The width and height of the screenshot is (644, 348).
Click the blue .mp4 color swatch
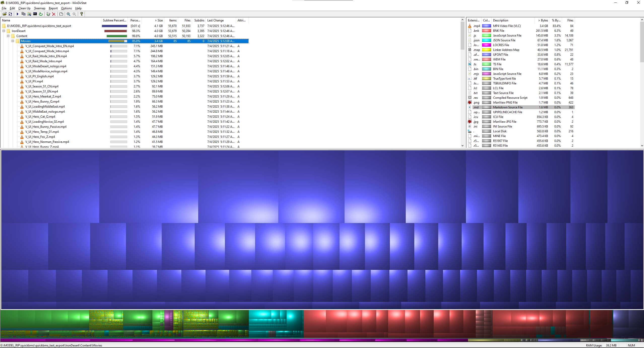486,26
